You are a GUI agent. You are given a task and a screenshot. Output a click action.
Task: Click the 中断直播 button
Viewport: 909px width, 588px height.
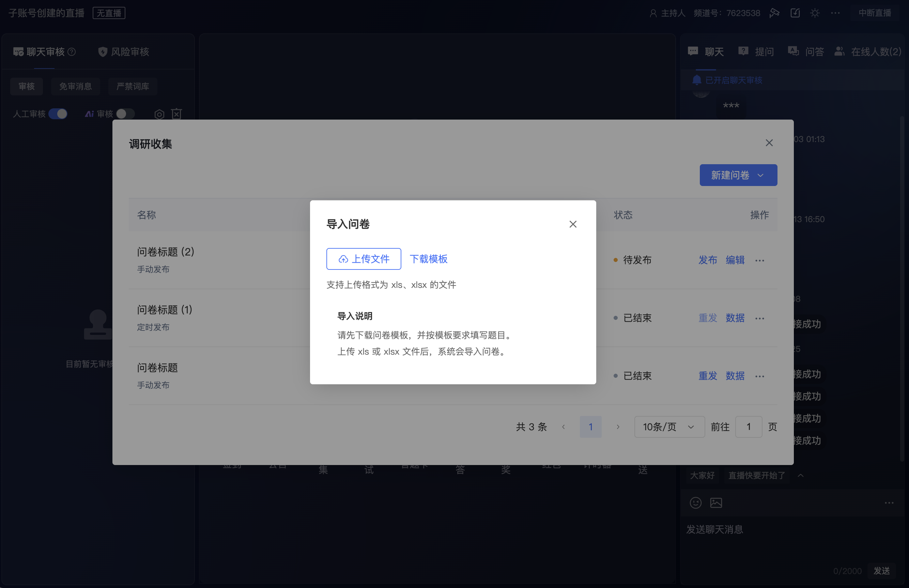pyautogui.click(x=875, y=13)
